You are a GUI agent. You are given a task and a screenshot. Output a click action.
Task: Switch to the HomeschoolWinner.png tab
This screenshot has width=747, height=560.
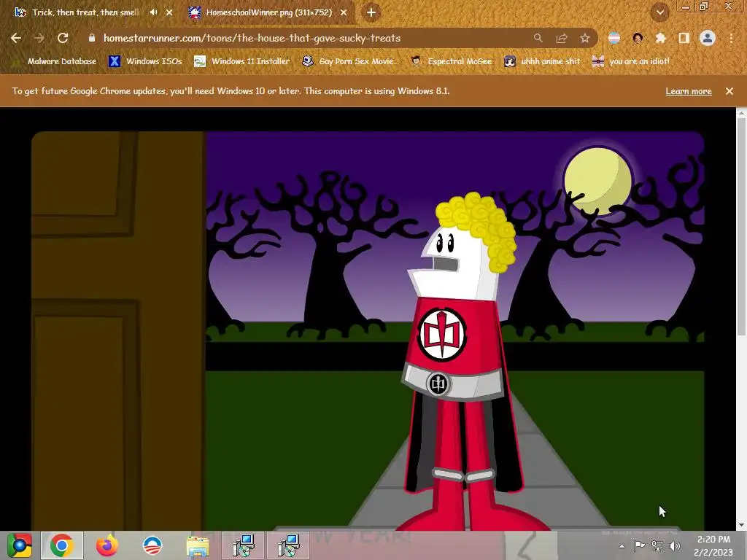pyautogui.click(x=268, y=12)
